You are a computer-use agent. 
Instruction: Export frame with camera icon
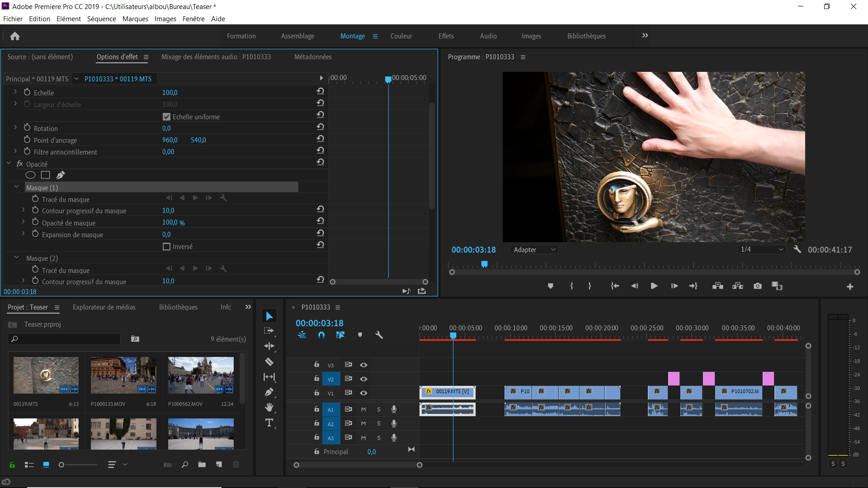click(x=758, y=286)
